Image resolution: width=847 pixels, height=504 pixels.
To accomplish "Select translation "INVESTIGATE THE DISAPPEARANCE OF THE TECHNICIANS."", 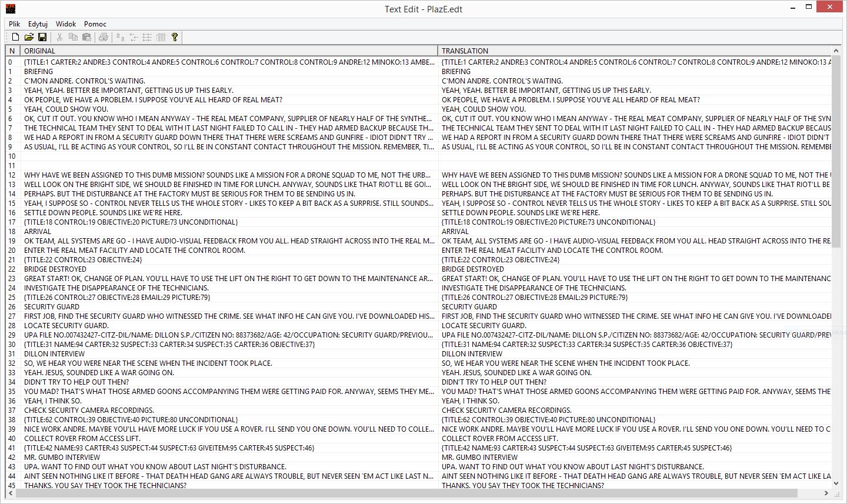I will click(x=534, y=288).
